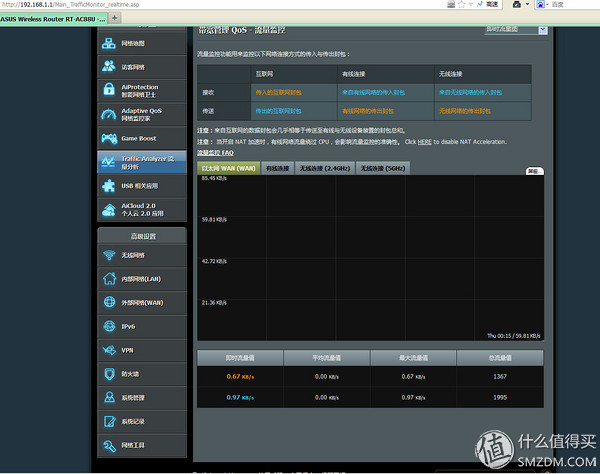Expand the dropdown arrow next to bookmark star
Viewport: 600px width, 474px height.
point(471,4)
